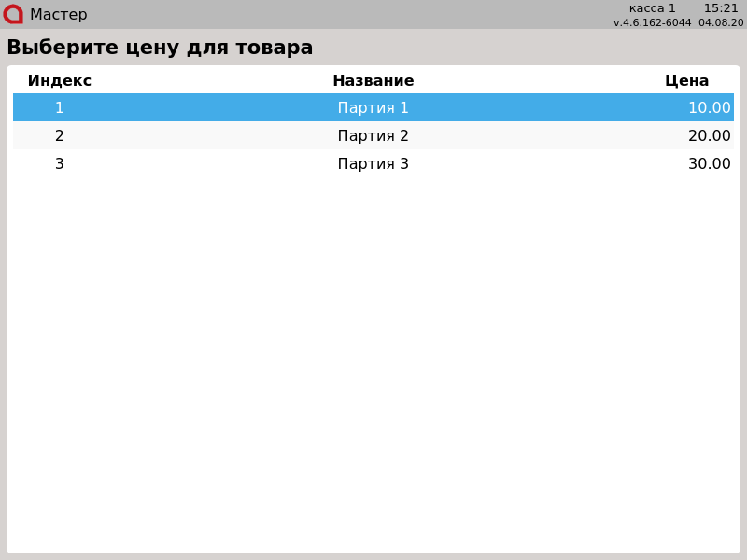Viewport: 747px width, 560px height.
Task: Select the row named Партия 1
Action: point(373,107)
